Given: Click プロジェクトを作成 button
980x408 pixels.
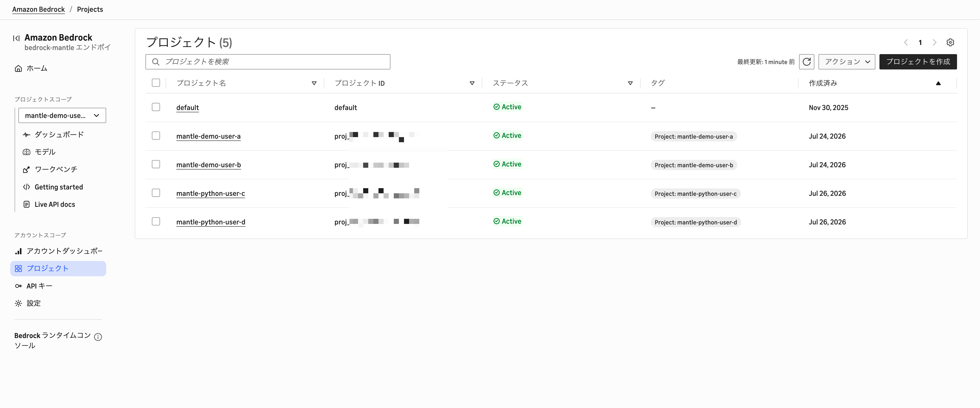Looking at the screenshot, I should tap(918, 62).
